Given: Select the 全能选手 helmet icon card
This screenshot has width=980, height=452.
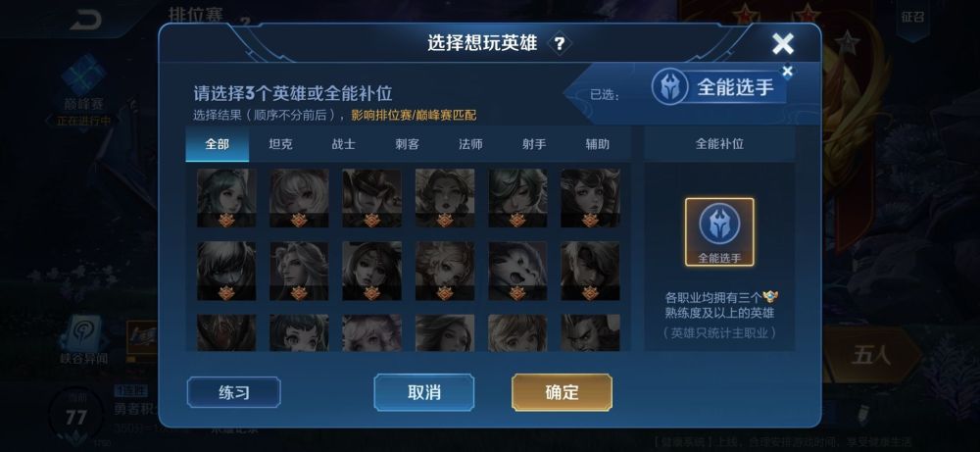Looking at the screenshot, I should point(719,232).
